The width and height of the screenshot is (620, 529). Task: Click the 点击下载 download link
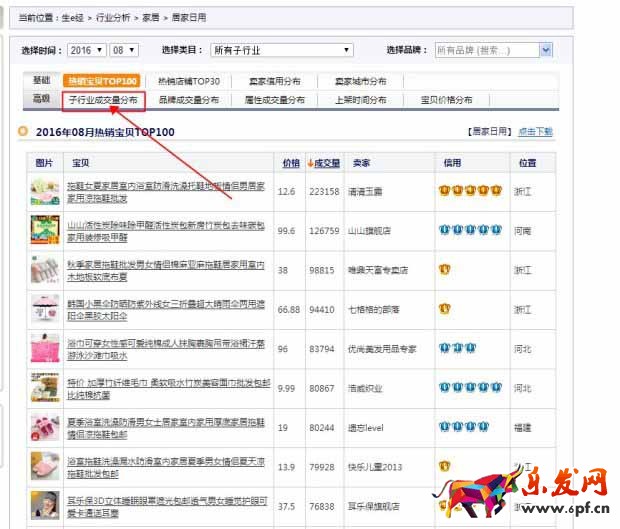(x=535, y=132)
